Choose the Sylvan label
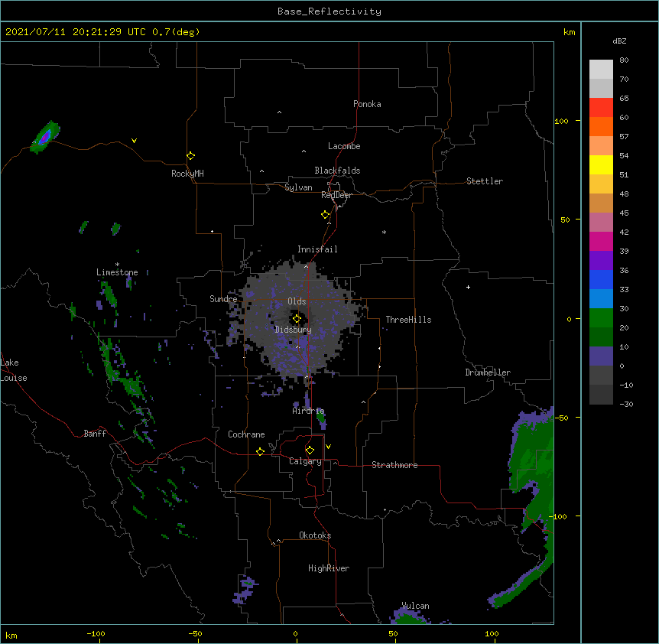 (x=298, y=187)
